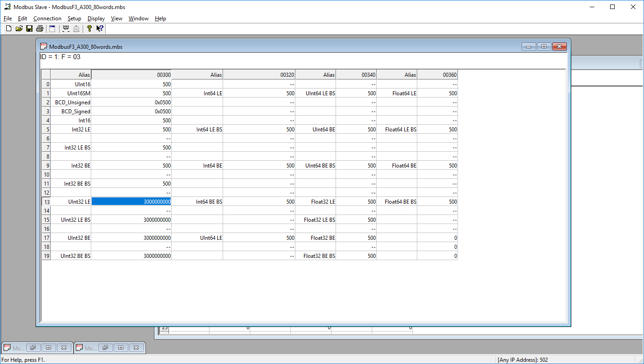The width and height of the screenshot is (644, 364).
Task: Click the Float64 LE alias cell
Action: point(397,93)
